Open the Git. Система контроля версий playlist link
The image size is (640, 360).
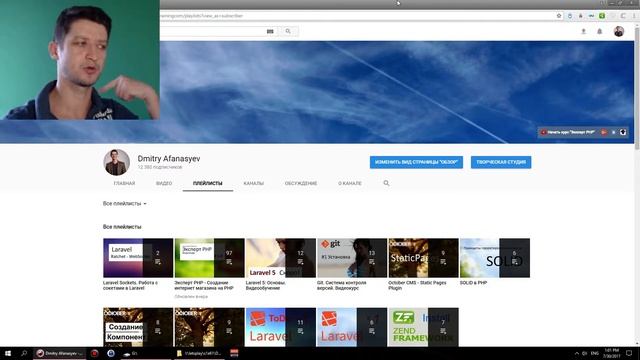click(342, 285)
